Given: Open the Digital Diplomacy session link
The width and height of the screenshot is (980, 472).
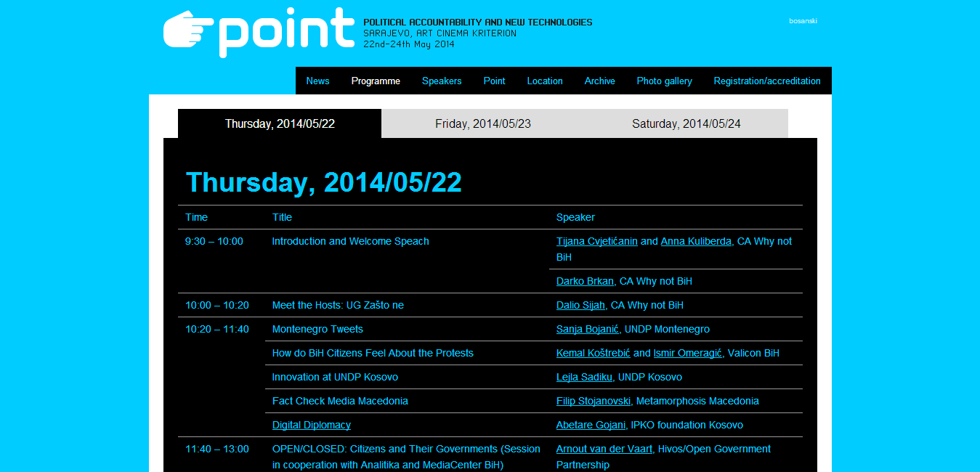Looking at the screenshot, I should pyautogui.click(x=312, y=425).
